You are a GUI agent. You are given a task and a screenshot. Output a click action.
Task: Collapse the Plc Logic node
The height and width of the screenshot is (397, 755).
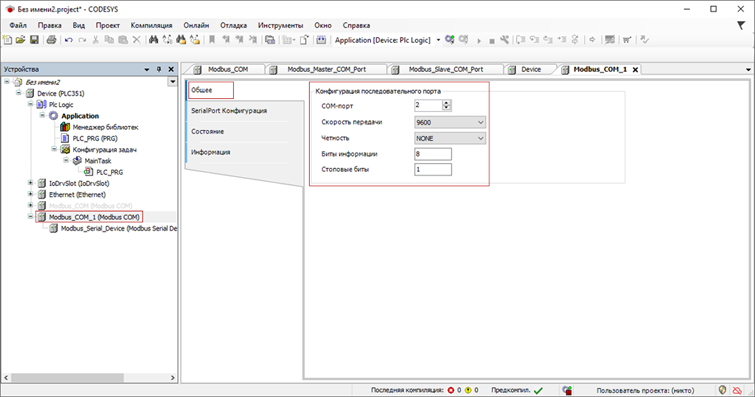tap(30, 104)
